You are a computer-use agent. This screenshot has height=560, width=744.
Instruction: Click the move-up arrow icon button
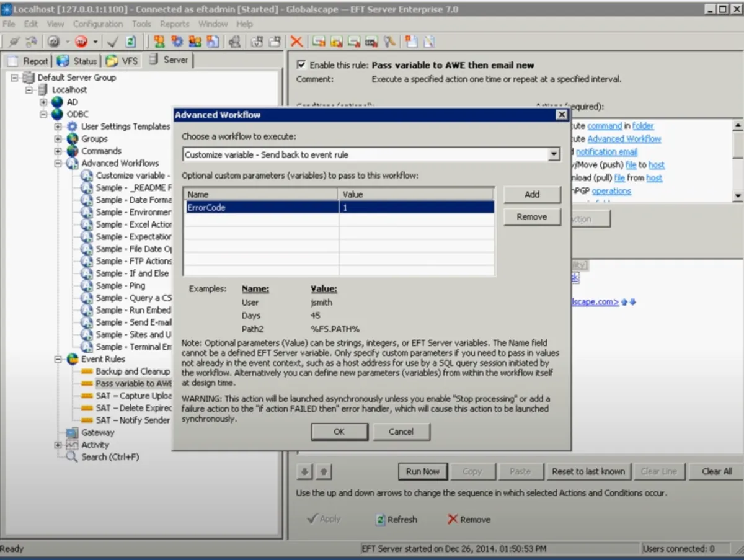coord(323,471)
